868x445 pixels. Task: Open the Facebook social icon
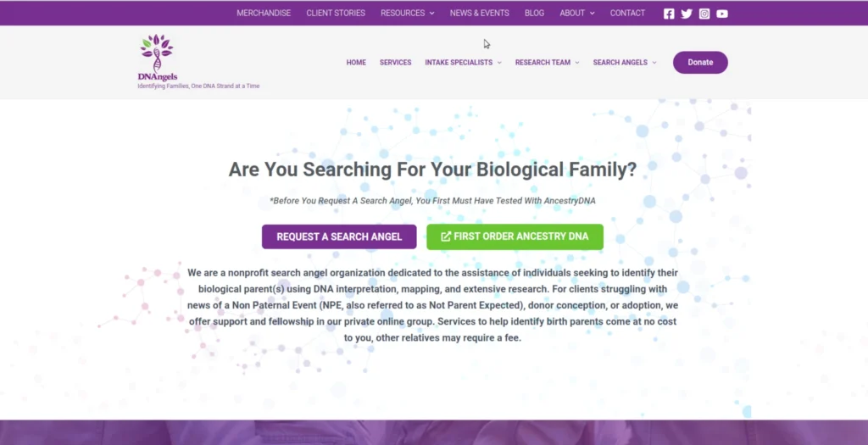669,14
